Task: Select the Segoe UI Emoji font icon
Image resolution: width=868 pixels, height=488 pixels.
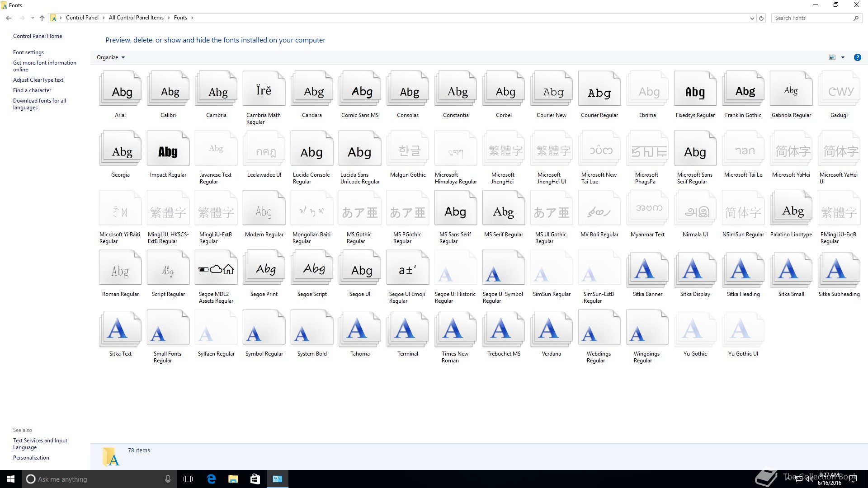Action: click(408, 268)
